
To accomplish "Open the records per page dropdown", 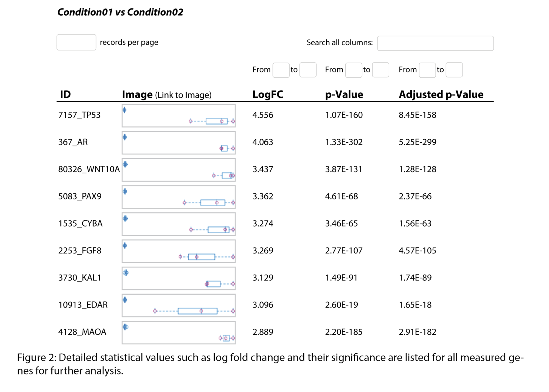I will coord(76,42).
